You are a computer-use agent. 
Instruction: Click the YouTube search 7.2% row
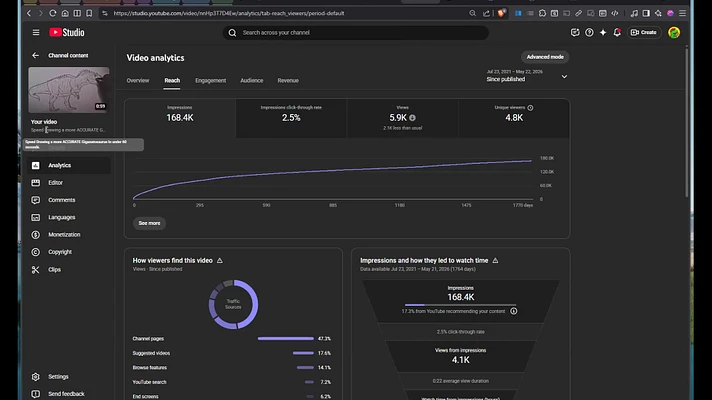(x=232, y=382)
